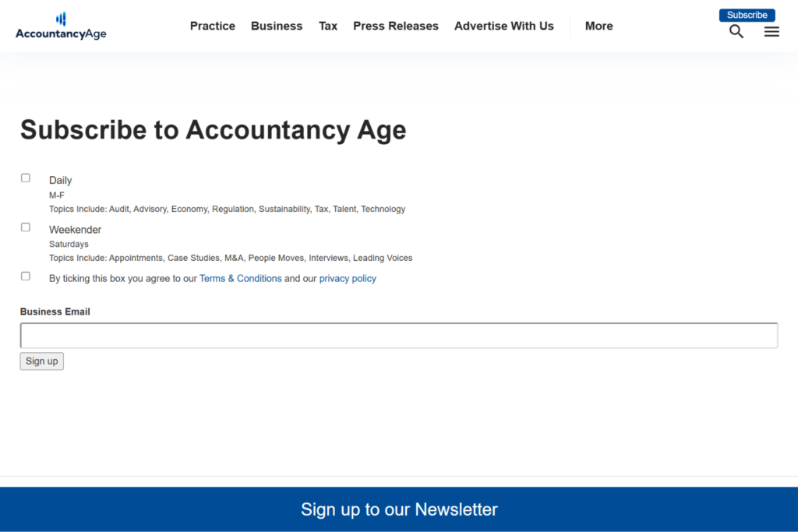This screenshot has height=532, width=798.
Task: Click the 'Sign up to our Newsletter' banner
Action: 399,509
